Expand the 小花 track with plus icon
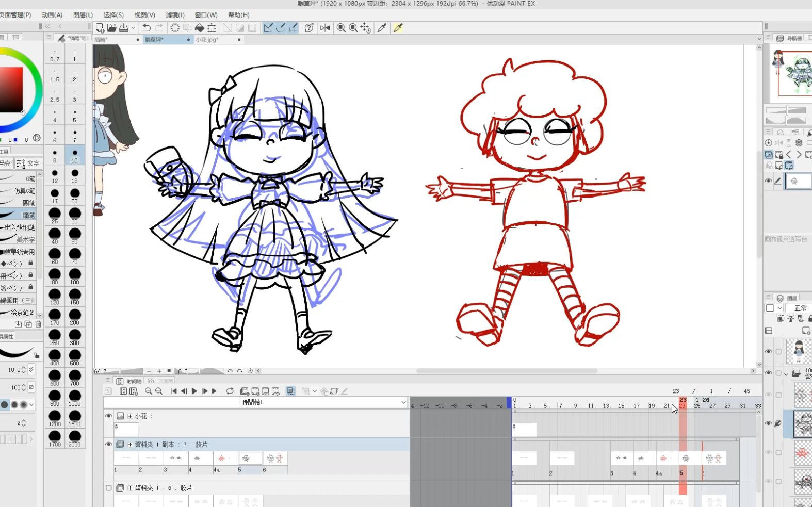The image size is (812, 507). point(131,416)
